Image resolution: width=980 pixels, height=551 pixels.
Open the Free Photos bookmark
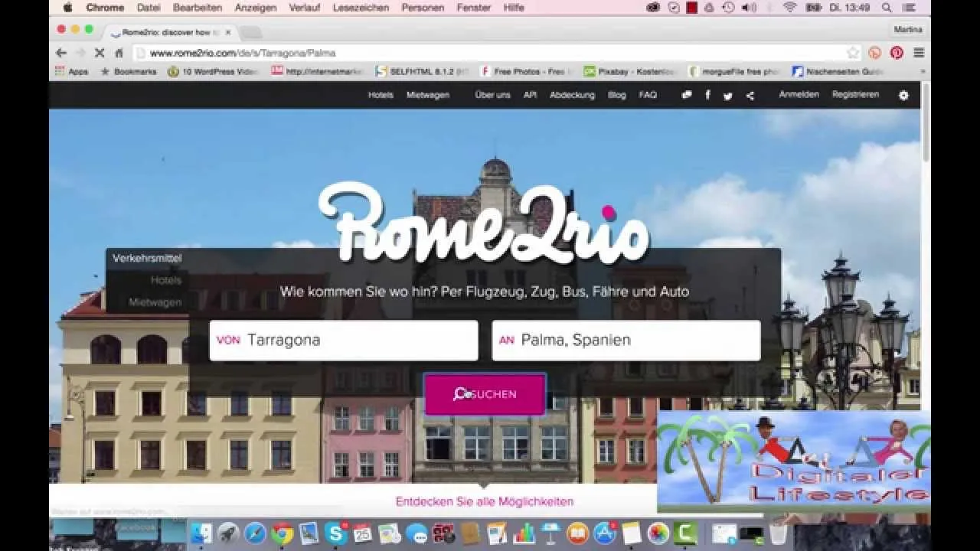pyautogui.click(x=527, y=71)
